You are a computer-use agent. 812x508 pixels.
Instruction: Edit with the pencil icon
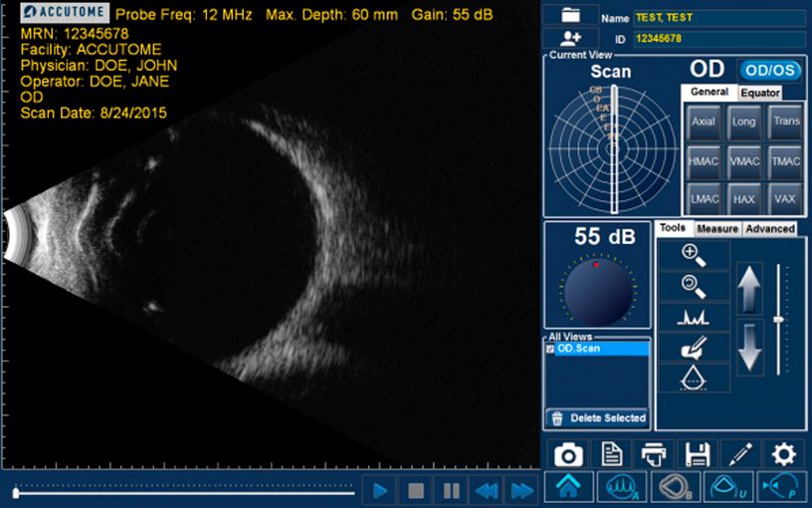740,454
